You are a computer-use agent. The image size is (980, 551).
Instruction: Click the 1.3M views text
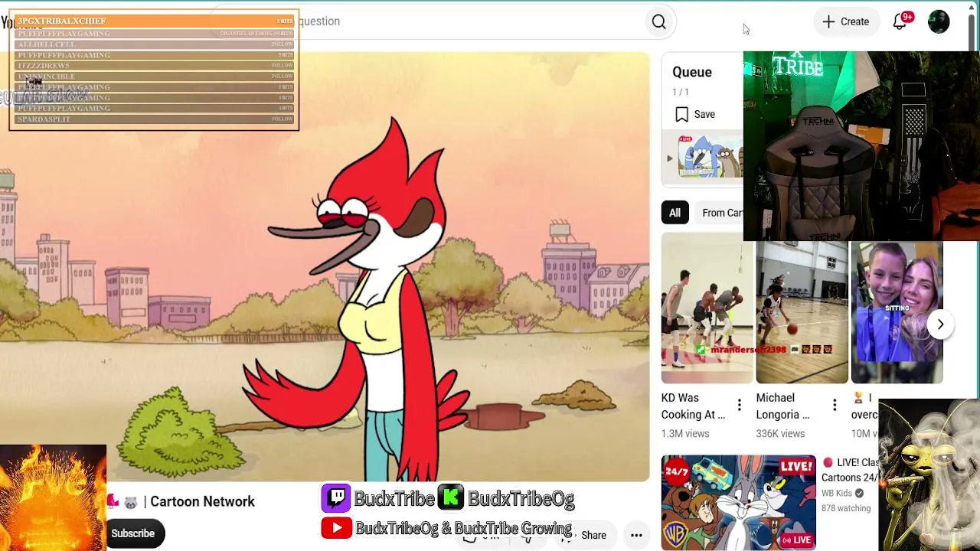(x=685, y=433)
